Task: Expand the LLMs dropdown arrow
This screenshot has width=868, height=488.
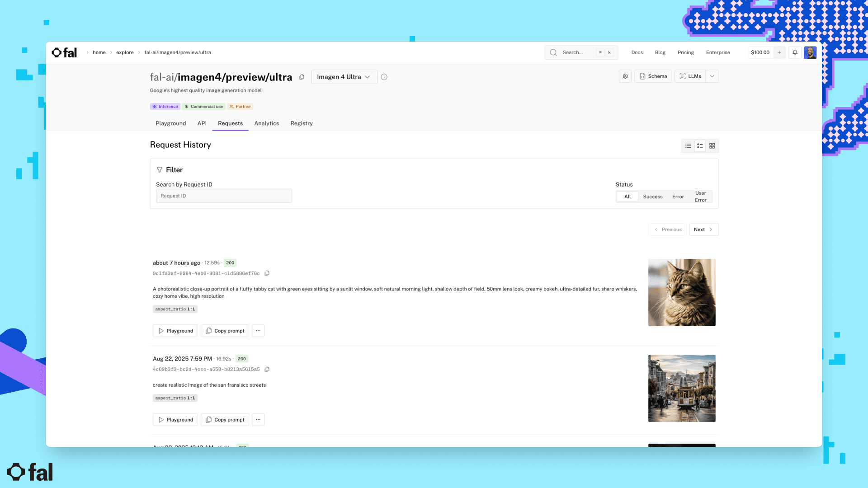Action: pos(712,76)
